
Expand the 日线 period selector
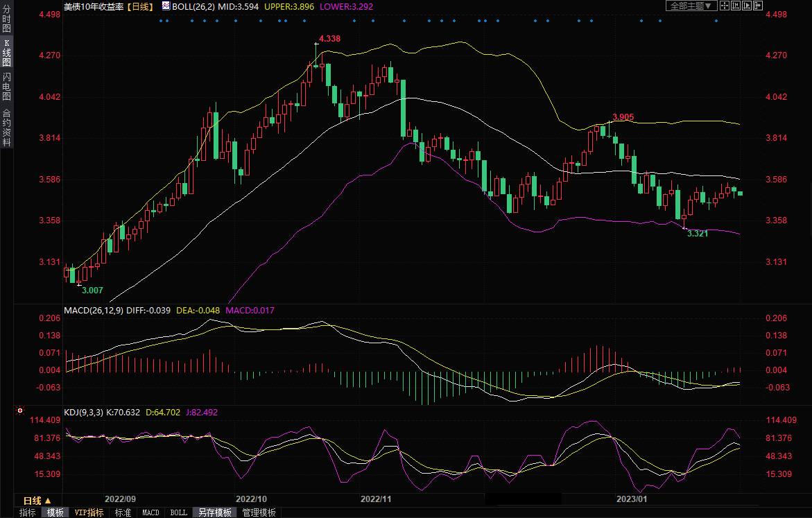(x=37, y=500)
